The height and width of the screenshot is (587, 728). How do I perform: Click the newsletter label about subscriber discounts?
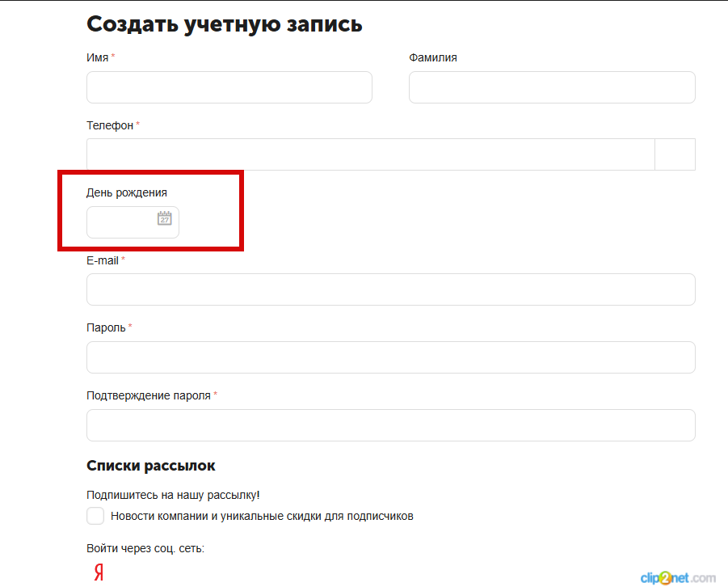262,516
